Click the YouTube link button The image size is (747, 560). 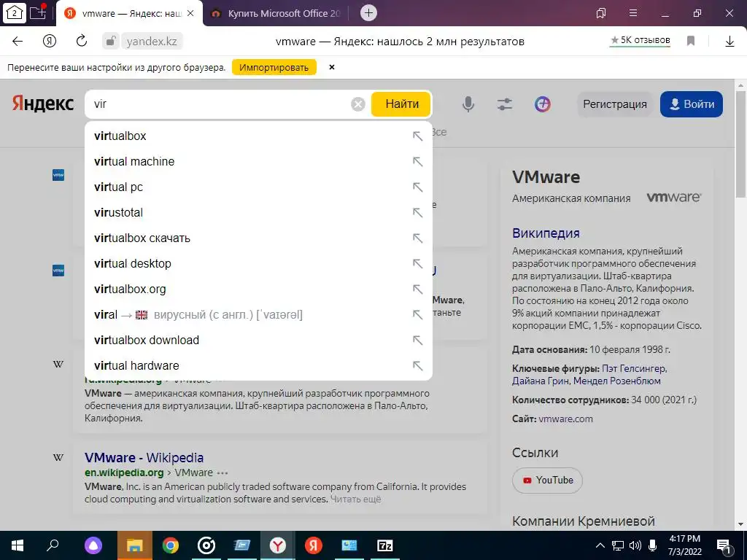click(x=547, y=480)
